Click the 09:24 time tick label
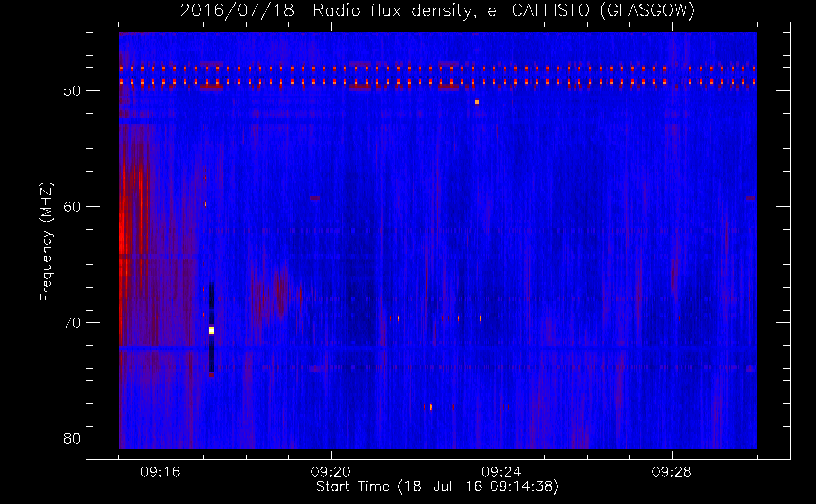 (x=501, y=472)
